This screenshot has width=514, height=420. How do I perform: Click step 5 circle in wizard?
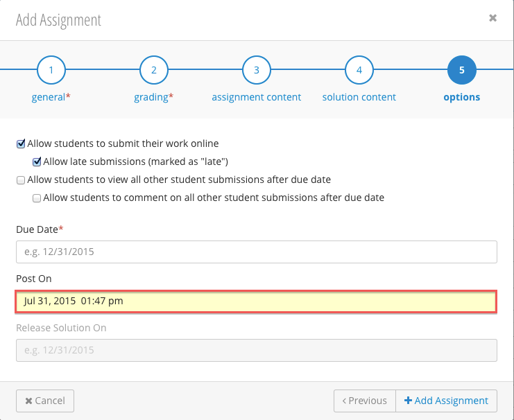(462, 70)
